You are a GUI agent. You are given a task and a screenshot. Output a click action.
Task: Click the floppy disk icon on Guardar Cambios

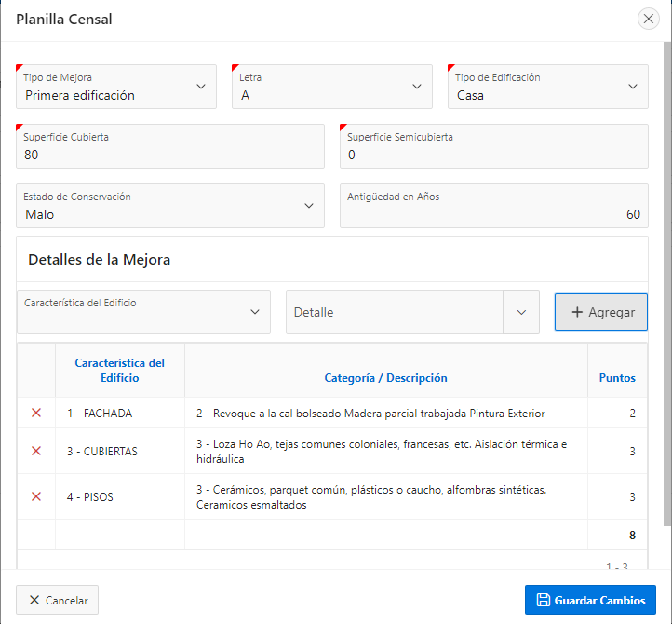[543, 600]
